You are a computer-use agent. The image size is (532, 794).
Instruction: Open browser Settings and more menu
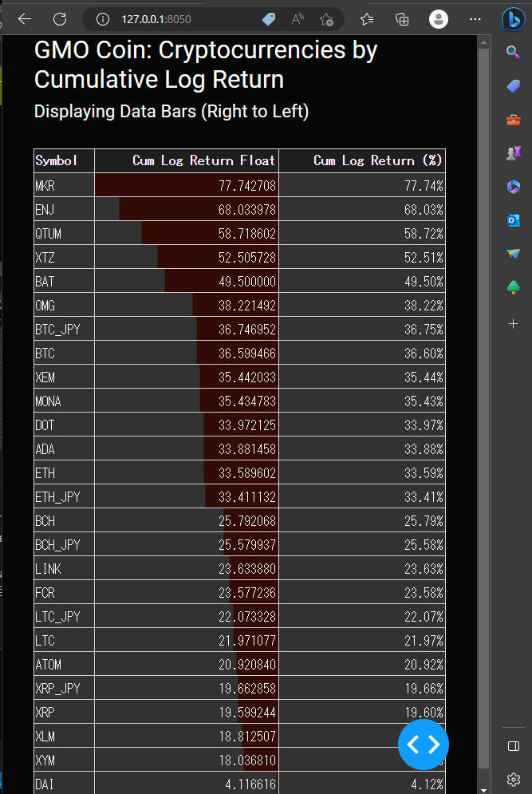(475, 19)
